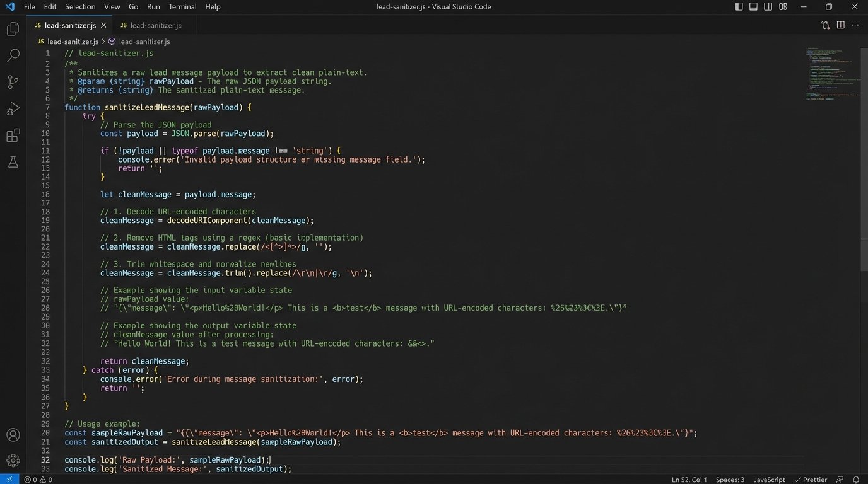Image resolution: width=868 pixels, height=484 pixels.
Task: Open the editor More Actions ellipsis menu
Action: pyautogui.click(x=855, y=25)
